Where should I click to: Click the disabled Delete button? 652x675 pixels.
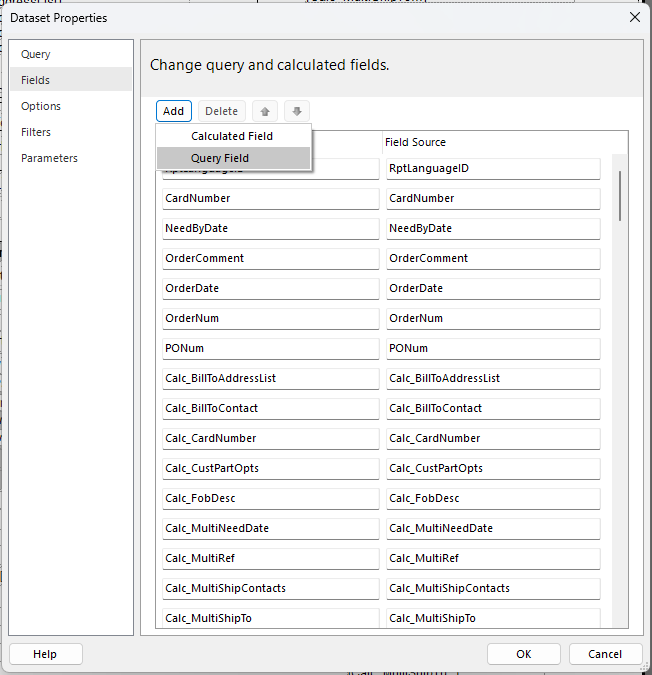coord(222,112)
